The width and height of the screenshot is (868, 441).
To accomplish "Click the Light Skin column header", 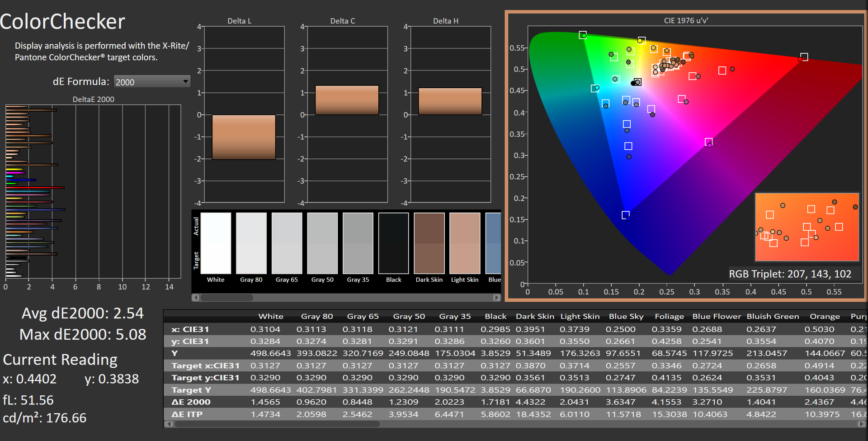I will tap(580, 317).
